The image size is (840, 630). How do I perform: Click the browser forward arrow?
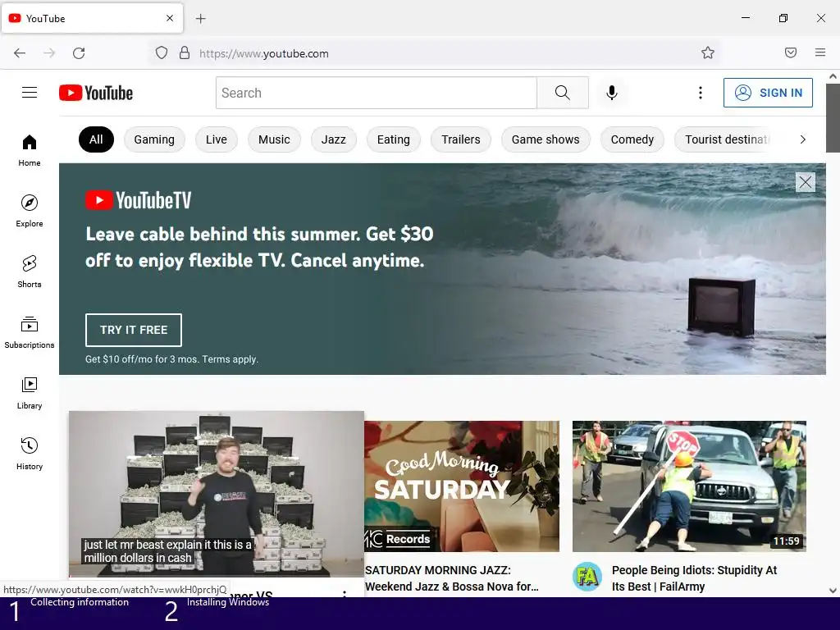point(49,53)
